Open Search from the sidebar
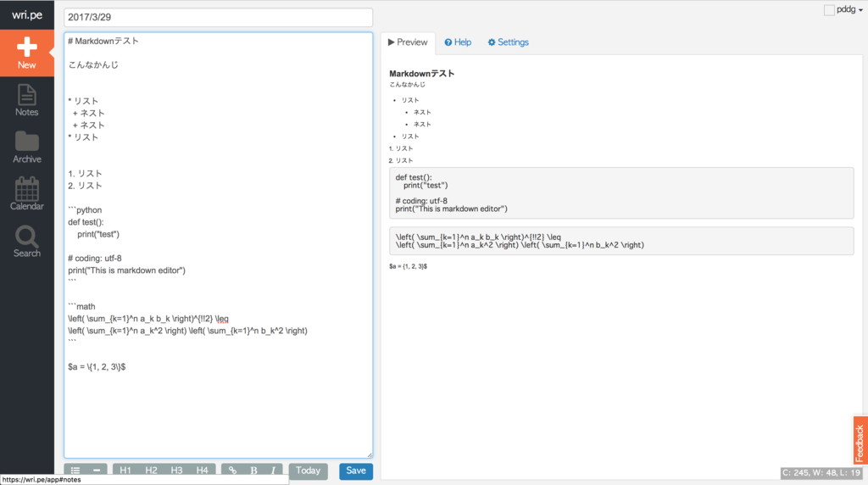The width and height of the screenshot is (868, 485). tap(26, 242)
